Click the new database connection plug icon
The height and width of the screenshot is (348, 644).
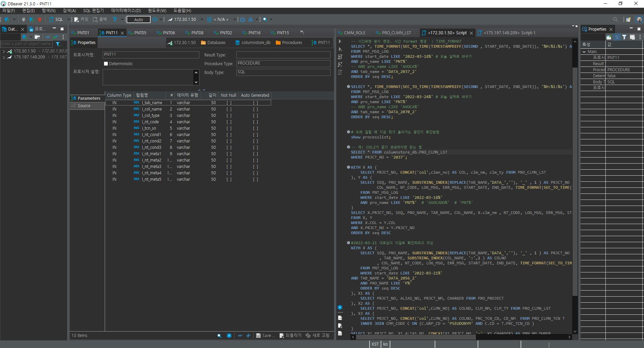[7, 19]
